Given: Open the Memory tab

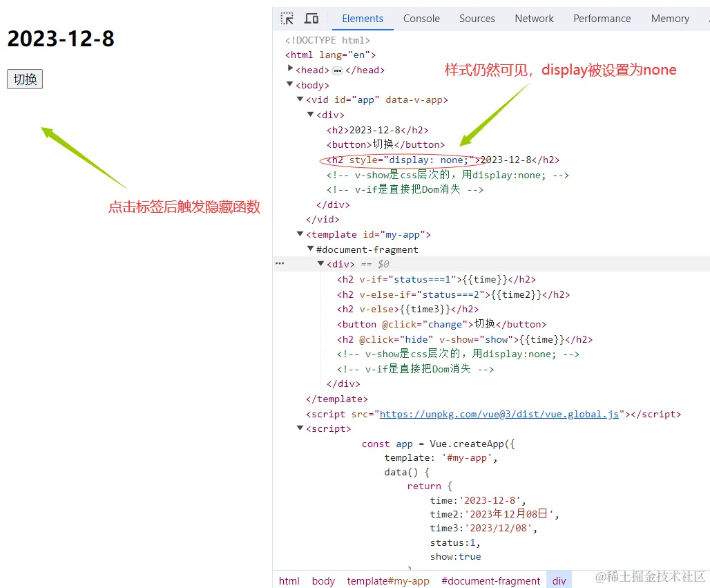Looking at the screenshot, I should pyautogui.click(x=670, y=19).
